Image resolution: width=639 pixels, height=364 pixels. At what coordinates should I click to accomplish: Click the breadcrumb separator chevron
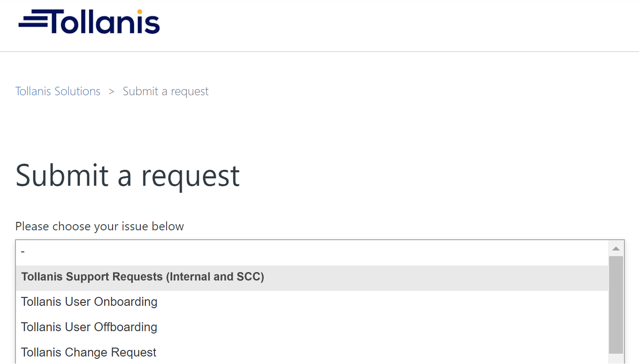pyautogui.click(x=111, y=91)
